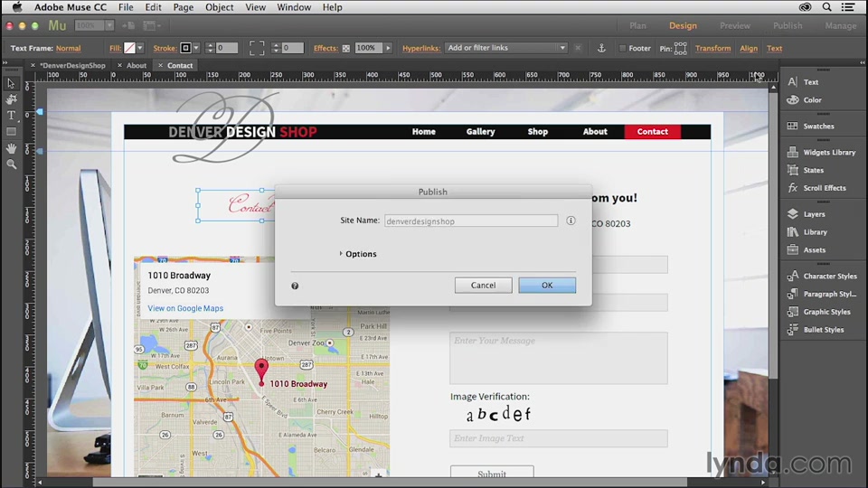The image size is (868, 488).
Task: Open the Align panel link
Action: coord(749,48)
